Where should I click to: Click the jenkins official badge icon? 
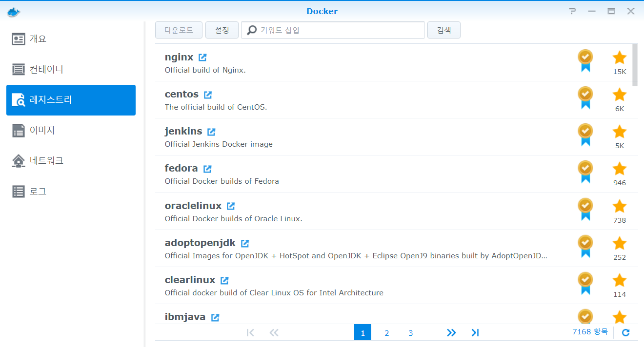pos(585,135)
